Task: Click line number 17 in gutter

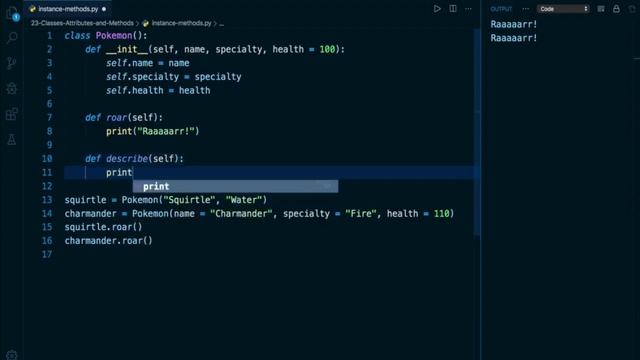Action: tap(47, 255)
